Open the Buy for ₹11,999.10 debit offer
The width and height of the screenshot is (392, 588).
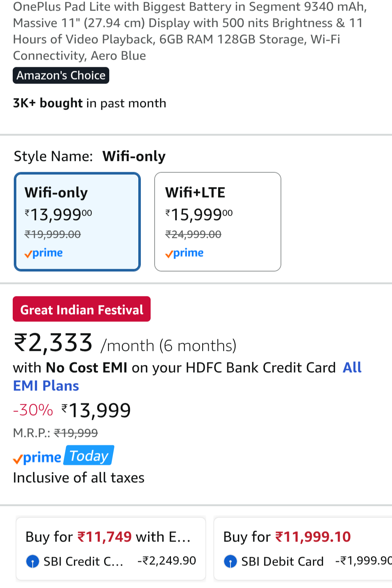pos(303,548)
